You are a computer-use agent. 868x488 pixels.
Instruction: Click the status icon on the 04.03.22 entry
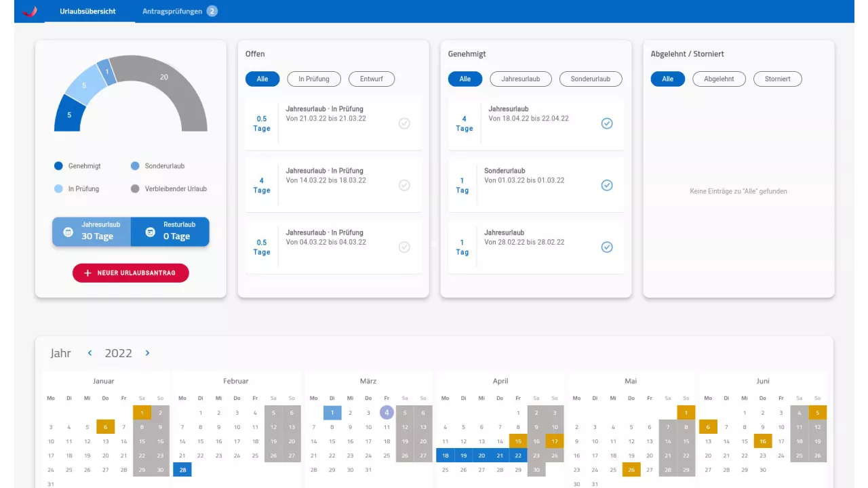[x=405, y=247]
